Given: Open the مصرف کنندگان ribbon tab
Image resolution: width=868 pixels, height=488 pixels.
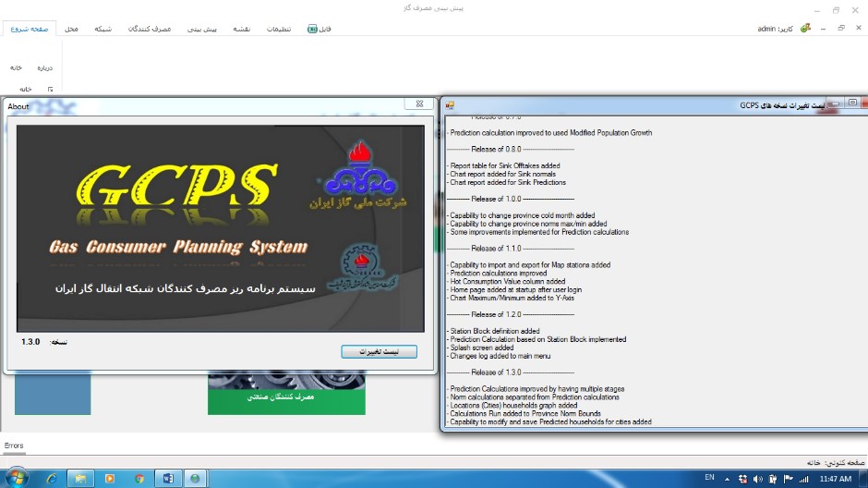Looking at the screenshot, I should click(150, 29).
